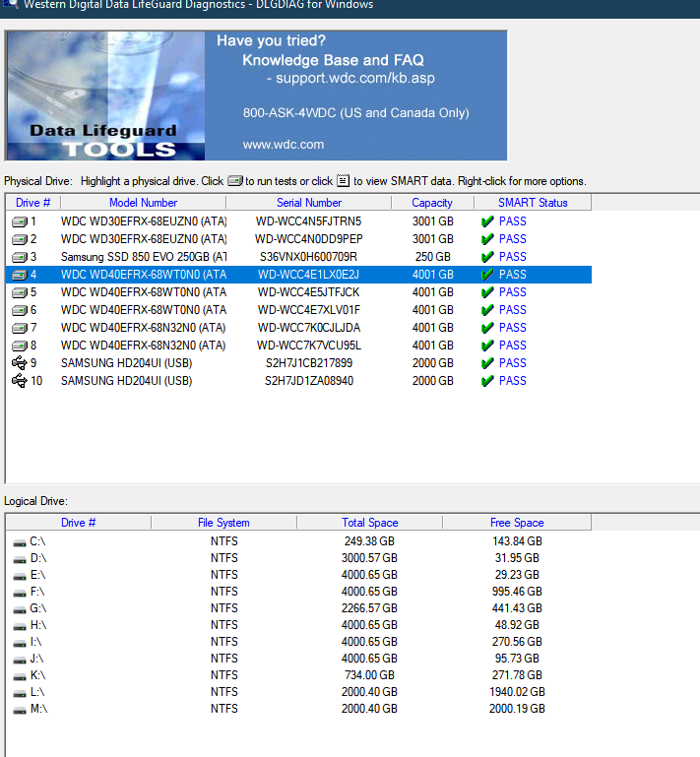The image size is (700, 757).
Task: Select serial number WD-WCC7K0CJLJDA
Action: 308,328
